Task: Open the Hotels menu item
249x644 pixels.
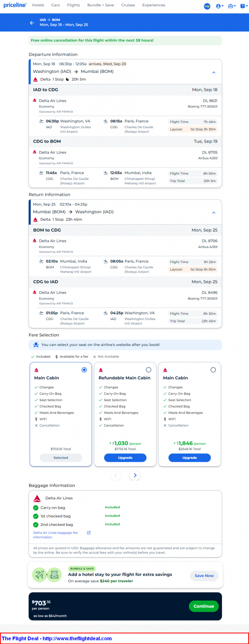Action: coord(38,5)
